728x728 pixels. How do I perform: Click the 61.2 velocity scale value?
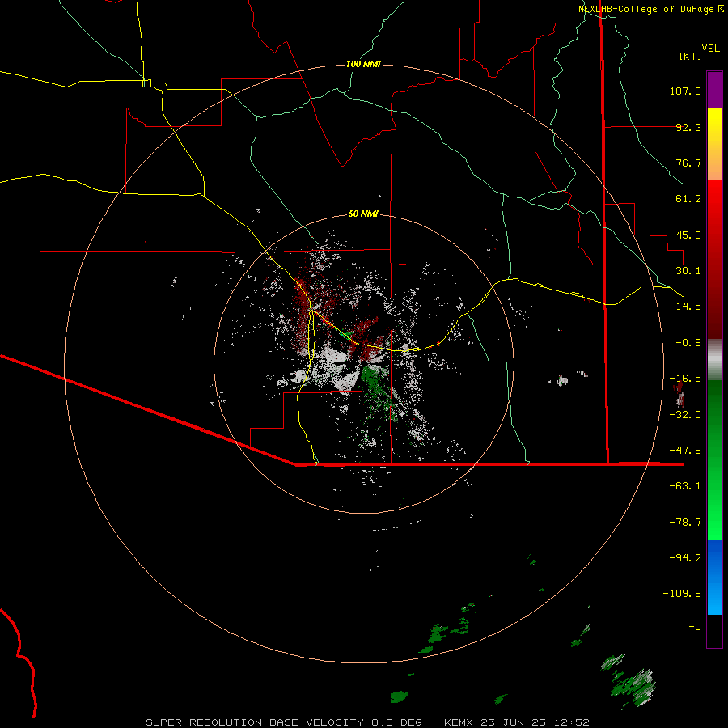click(688, 199)
